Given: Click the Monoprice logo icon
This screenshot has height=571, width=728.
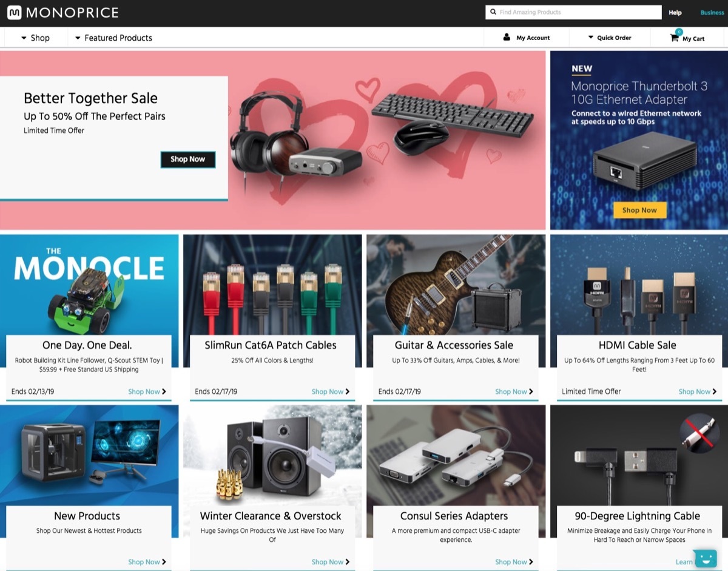Looking at the screenshot, I should [x=15, y=12].
